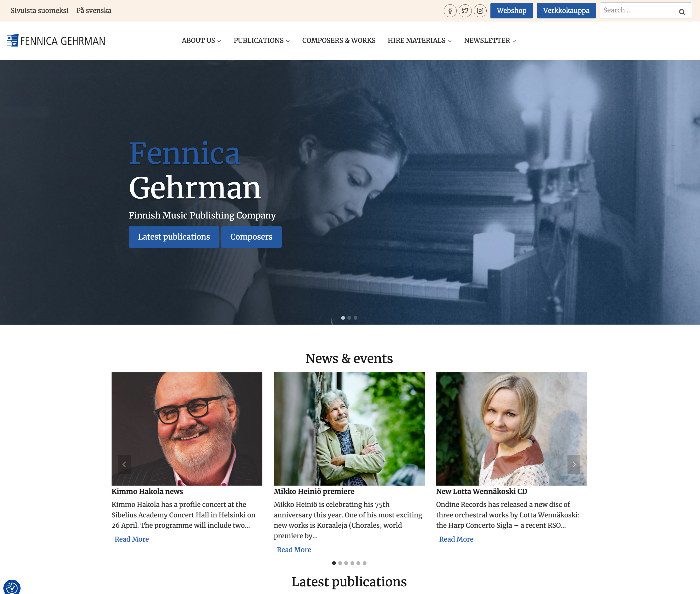
Task: Click the Latest publications hero button
Action: pos(174,237)
